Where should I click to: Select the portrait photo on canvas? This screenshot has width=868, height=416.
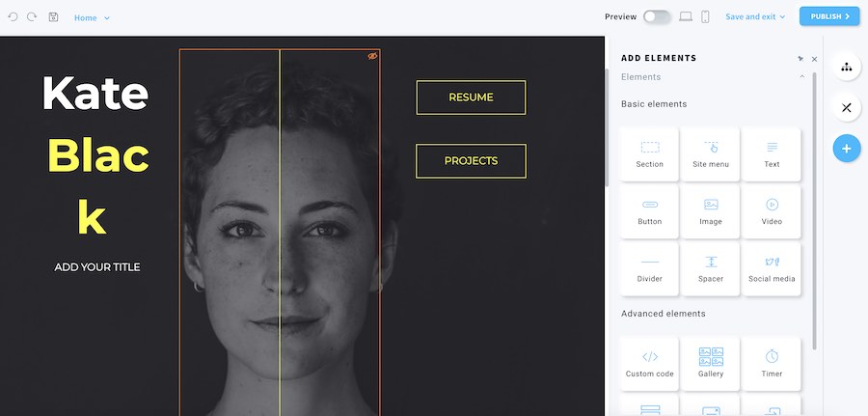pyautogui.click(x=280, y=233)
